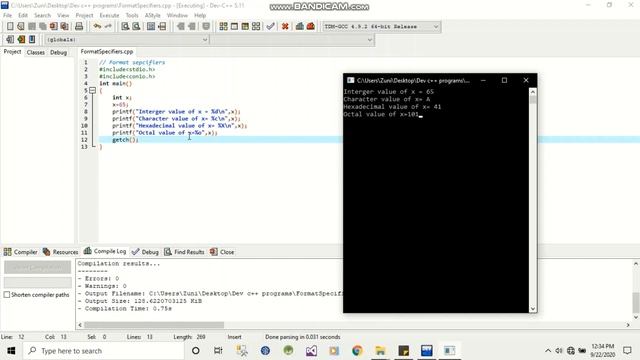
Task: Click the Close tab in the bottom panel
Action: click(x=222, y=252)
